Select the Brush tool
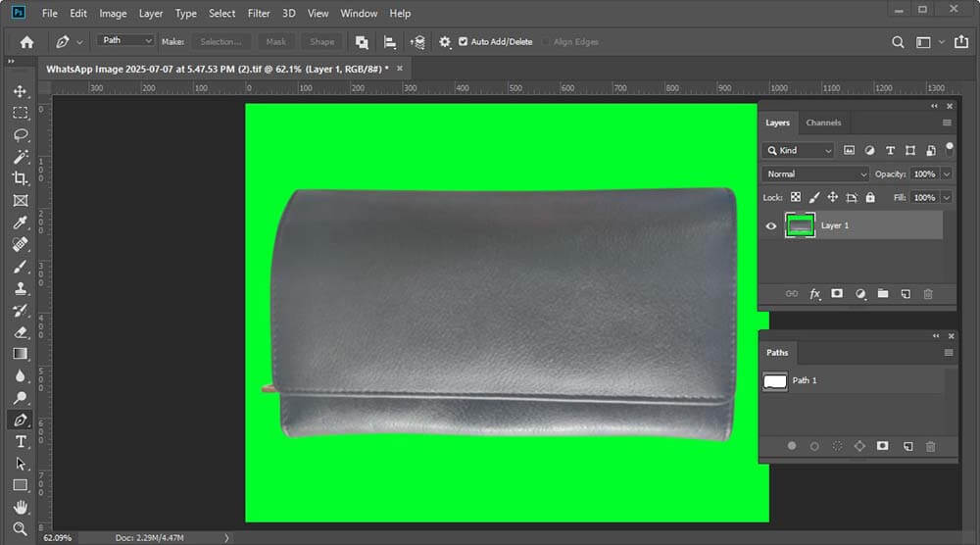Screen dimensions: 980x545 pyautogui.click(x=20, y=267)
